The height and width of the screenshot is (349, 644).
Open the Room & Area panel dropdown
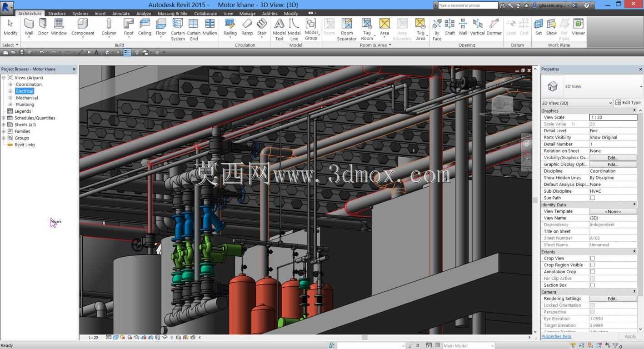pyautogui.click(x=375, y=45)
